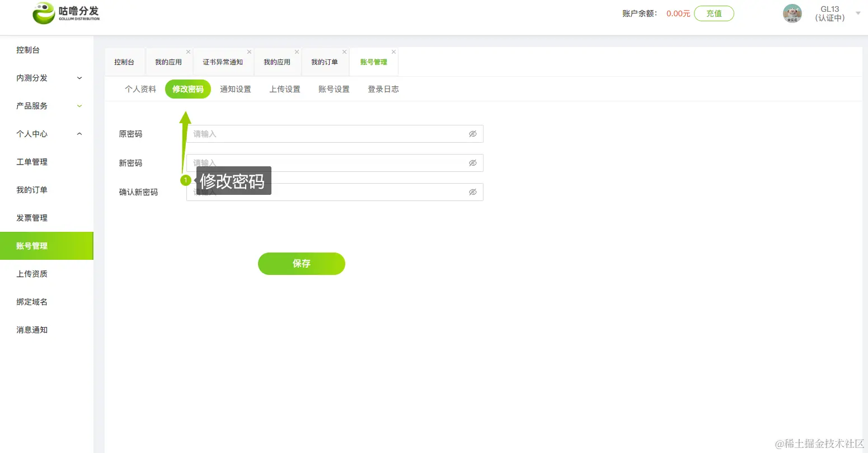This screenshot has width=868, height=453.
Task: Reveal the 确认新密码 input contents
Action: click(473, 192)
